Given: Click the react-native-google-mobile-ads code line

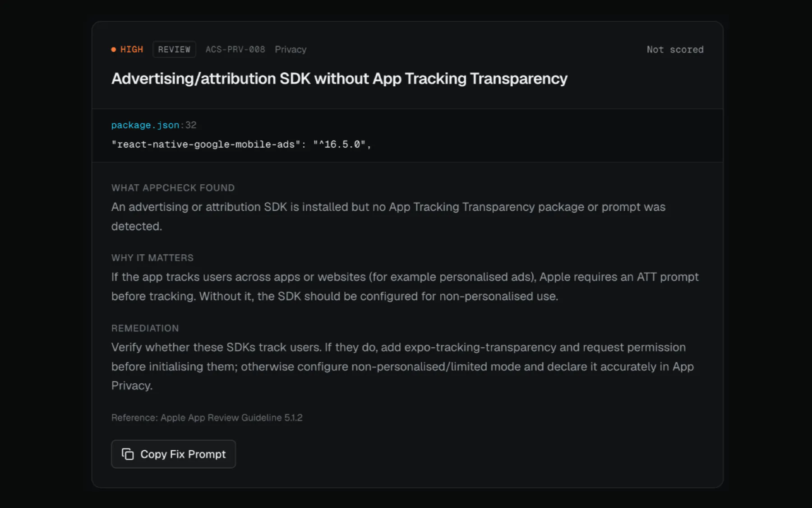Looking at the screenshot, I should pyautogui.click(x=241, y=144).
